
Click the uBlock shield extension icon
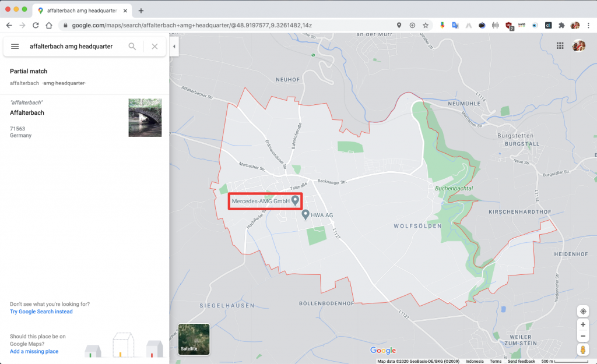tap(509, 26)
